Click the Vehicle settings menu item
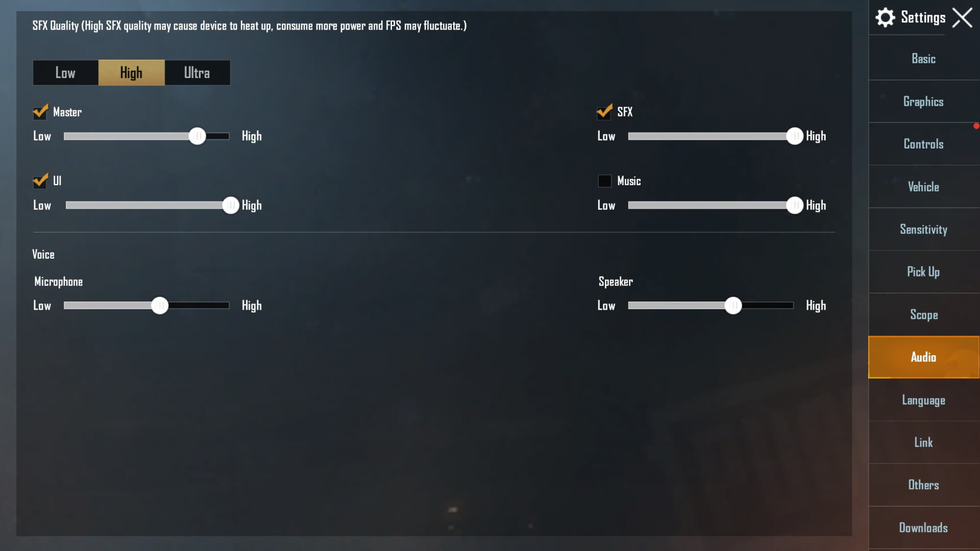 pos(923,186)
